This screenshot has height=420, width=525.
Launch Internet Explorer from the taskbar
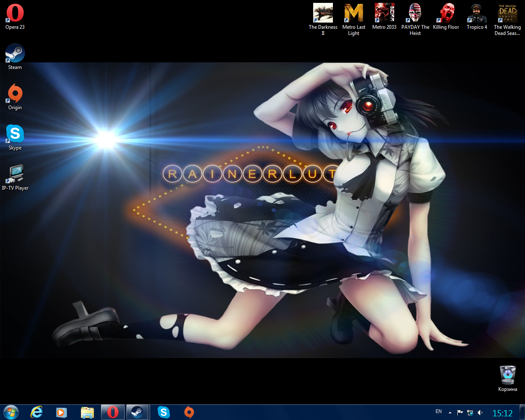coord(37,412)
